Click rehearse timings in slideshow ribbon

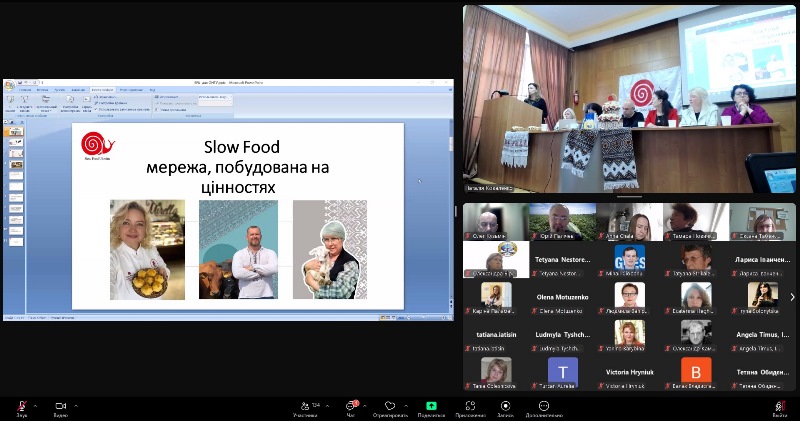111,103
